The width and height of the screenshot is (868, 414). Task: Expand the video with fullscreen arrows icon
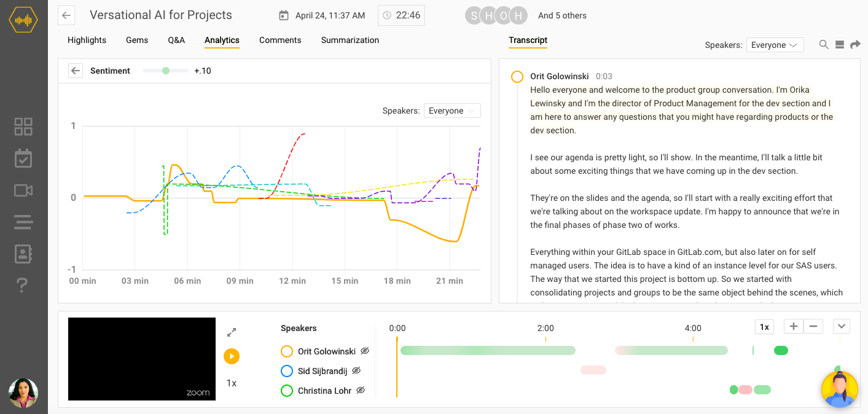tap(232, 332)
